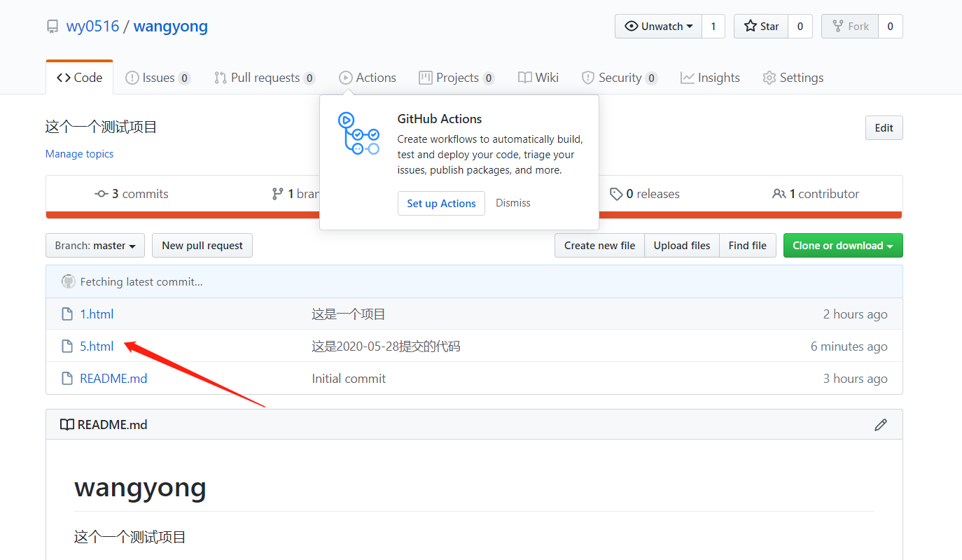Click the New pull request button
This screenshot has width=962, height=560.
202,246
